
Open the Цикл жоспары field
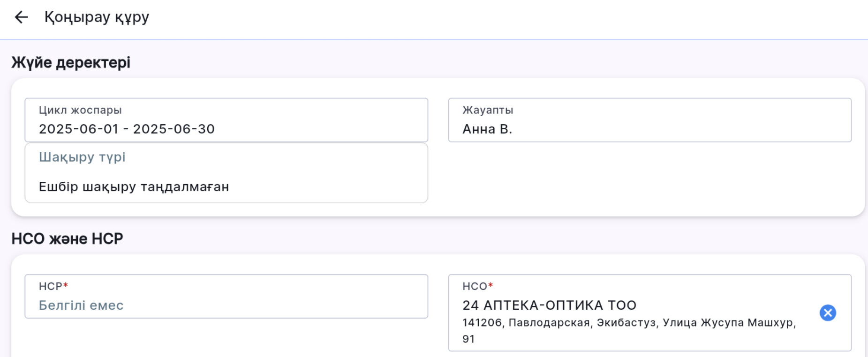[226, 120]
